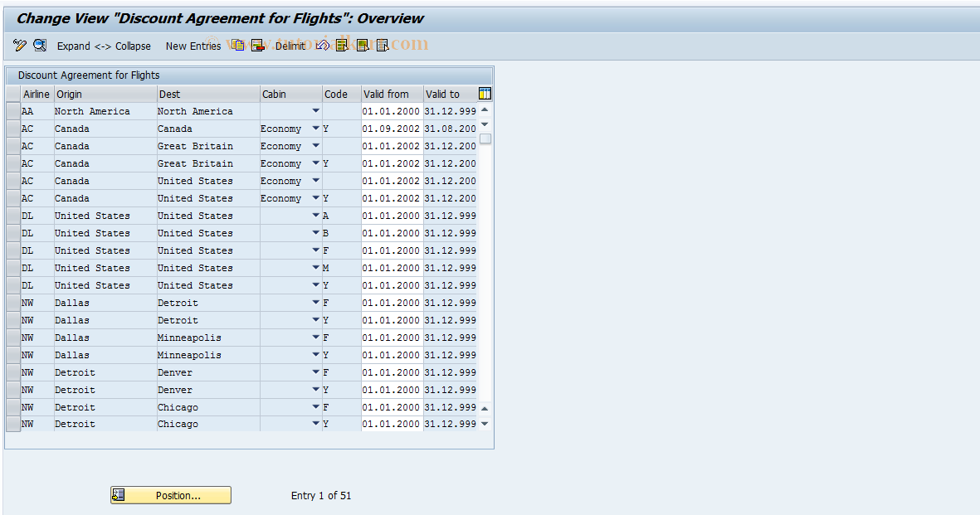Click the Copy As icon

pyautogui.click(x=237, y=46)
